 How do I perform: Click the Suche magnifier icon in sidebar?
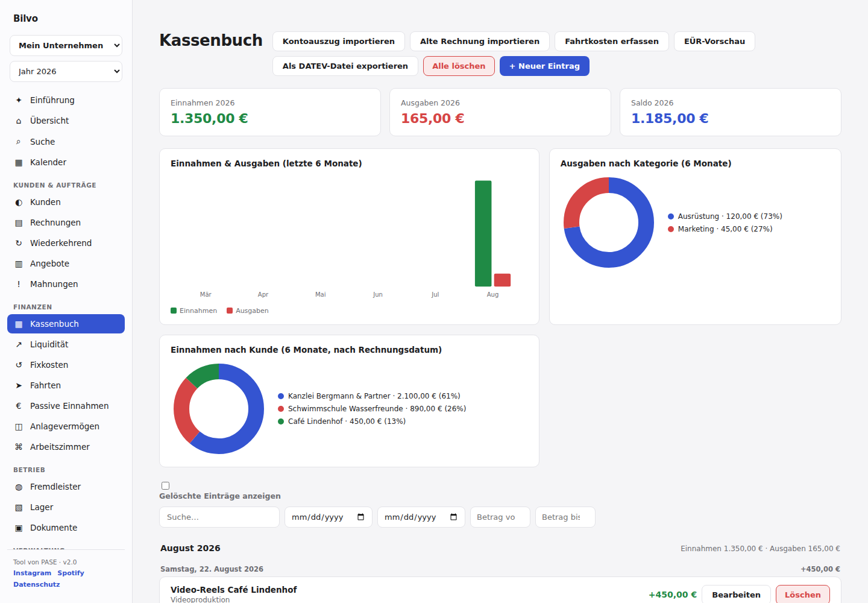[x=19, y=142]
